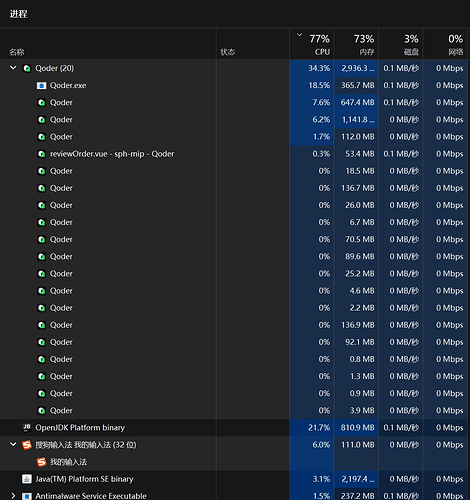This screenshot has height=500, width=470.
Task: Click the sort arrow above CPU column
Action: click(x=299, y=34)
